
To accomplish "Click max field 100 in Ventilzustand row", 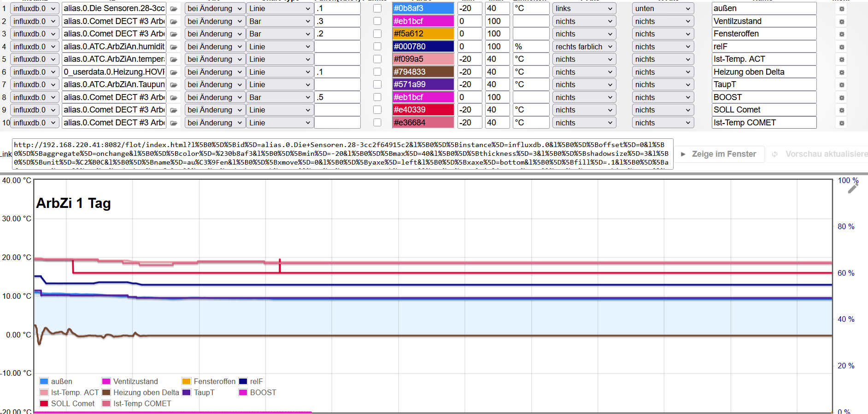I will pos(498,21).
